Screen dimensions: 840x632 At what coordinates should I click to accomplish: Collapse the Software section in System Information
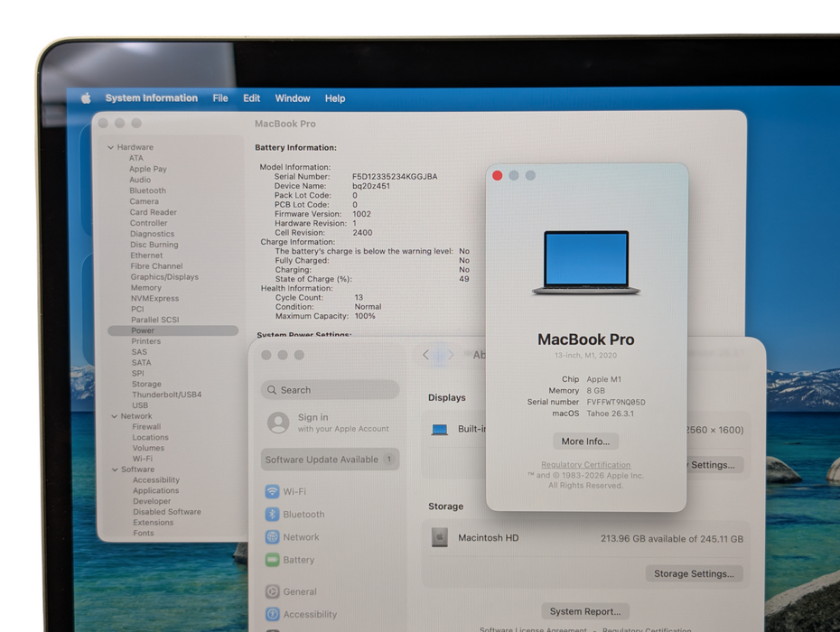(115, 469)
